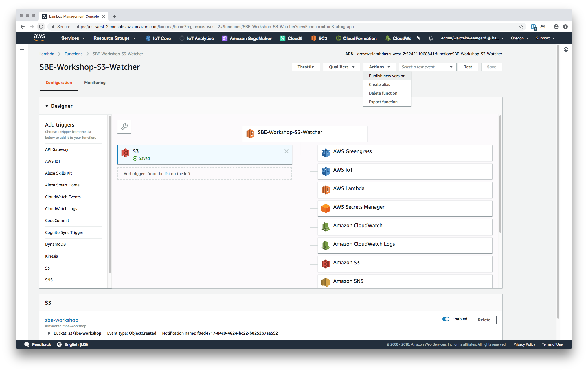This screenshot has height=372, width=588.
Task: Select the AWS Lambda resource card
Action: (x=405, y=190)
